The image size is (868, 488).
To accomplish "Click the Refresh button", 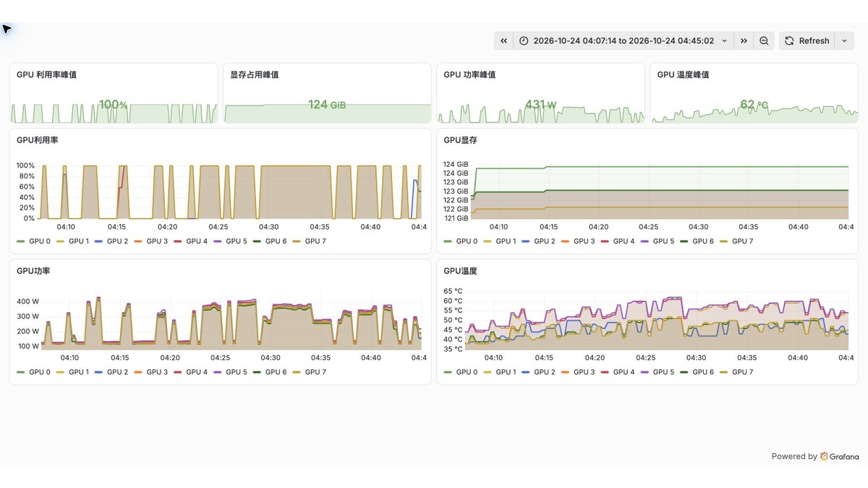I will [x=807, y=41].
